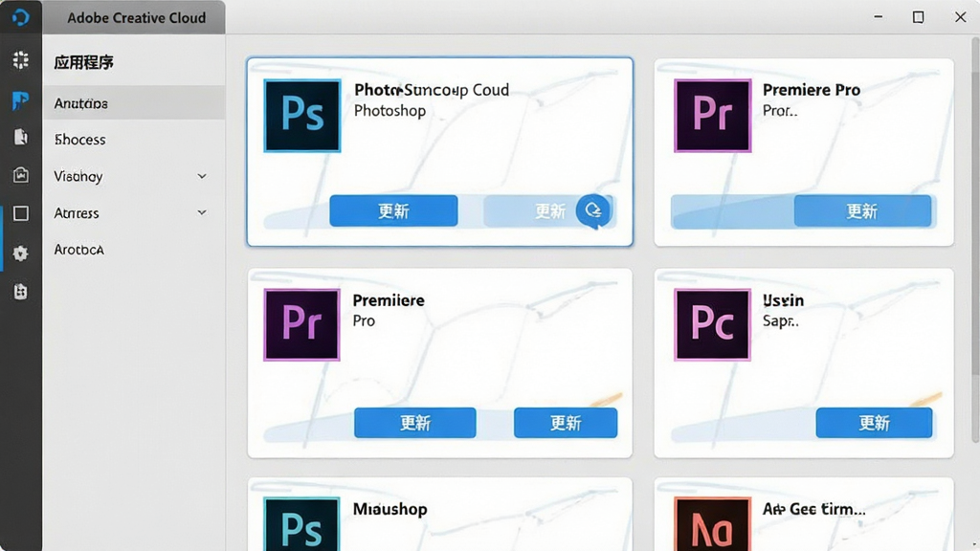Click left 更新 button on Photoshop card

(393, 210)
